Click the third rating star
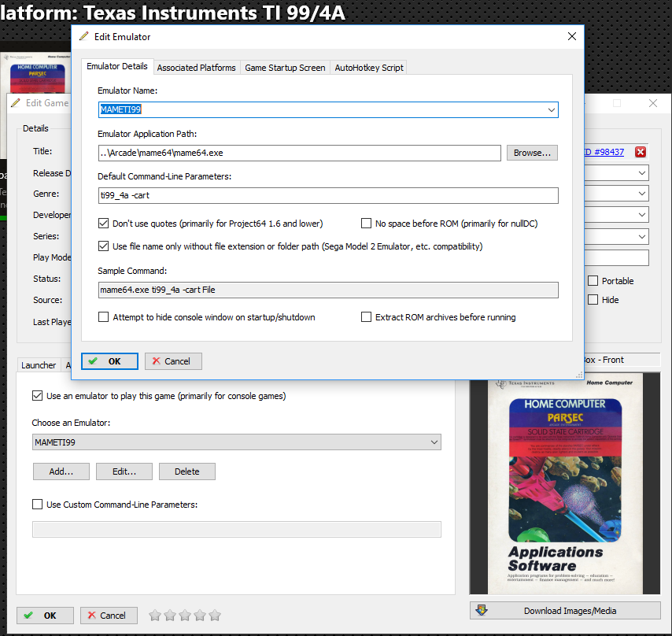672x636 pixels. click(x=185, y=616)
